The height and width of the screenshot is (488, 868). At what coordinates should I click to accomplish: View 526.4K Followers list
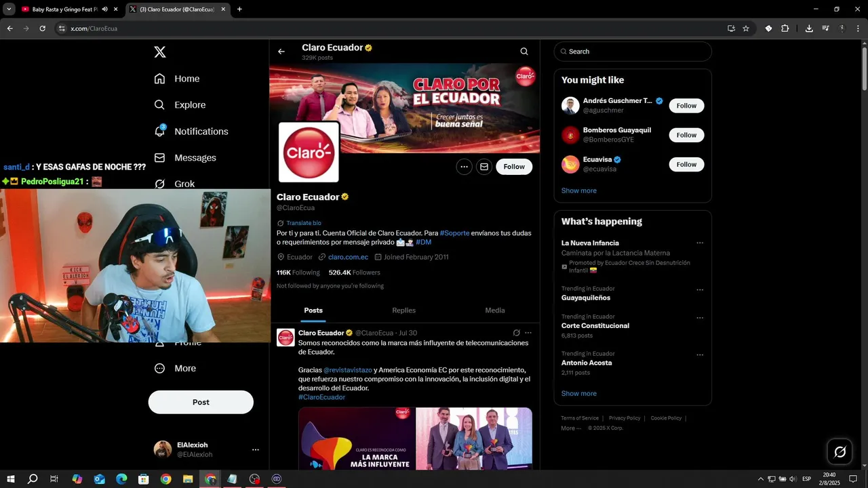354,272
